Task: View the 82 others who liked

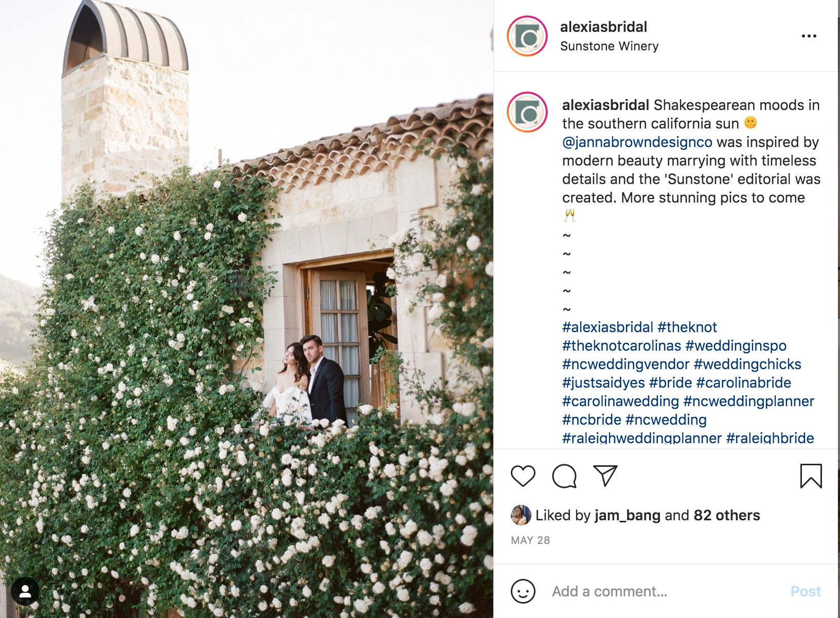Action: (726, 515)
